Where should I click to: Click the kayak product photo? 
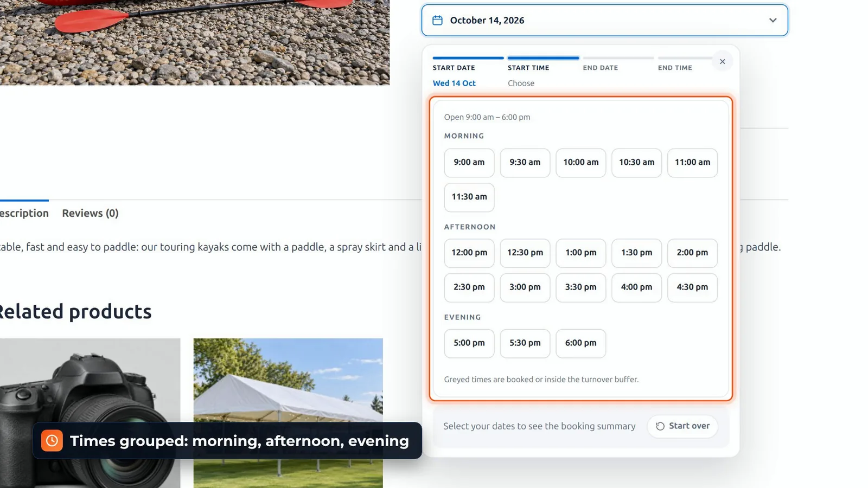pyautogui.click(x=195, y=42)
